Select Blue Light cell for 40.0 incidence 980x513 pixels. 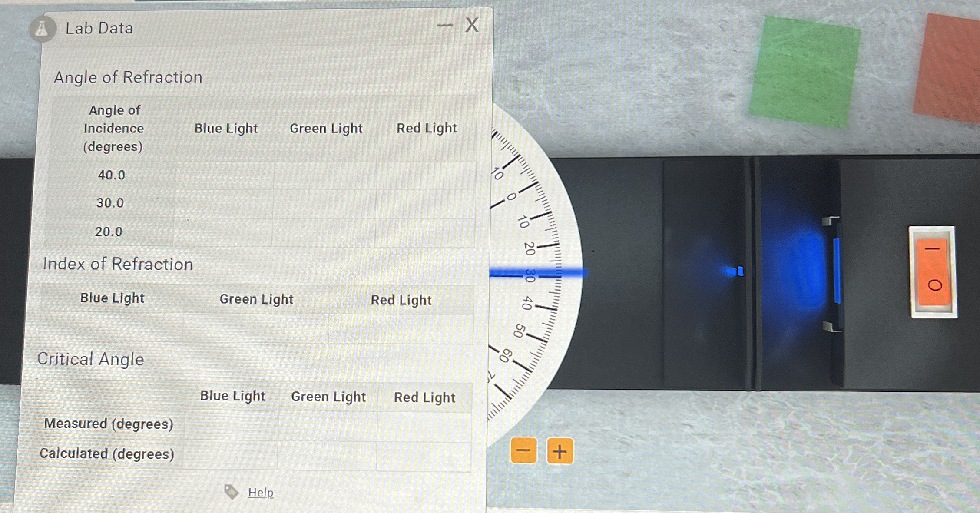point(225,175)
